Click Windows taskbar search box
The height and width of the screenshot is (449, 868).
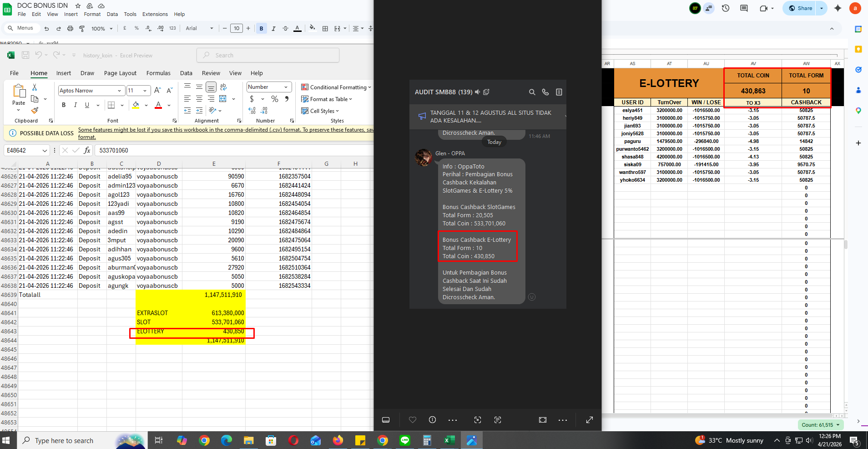[83, 440]
